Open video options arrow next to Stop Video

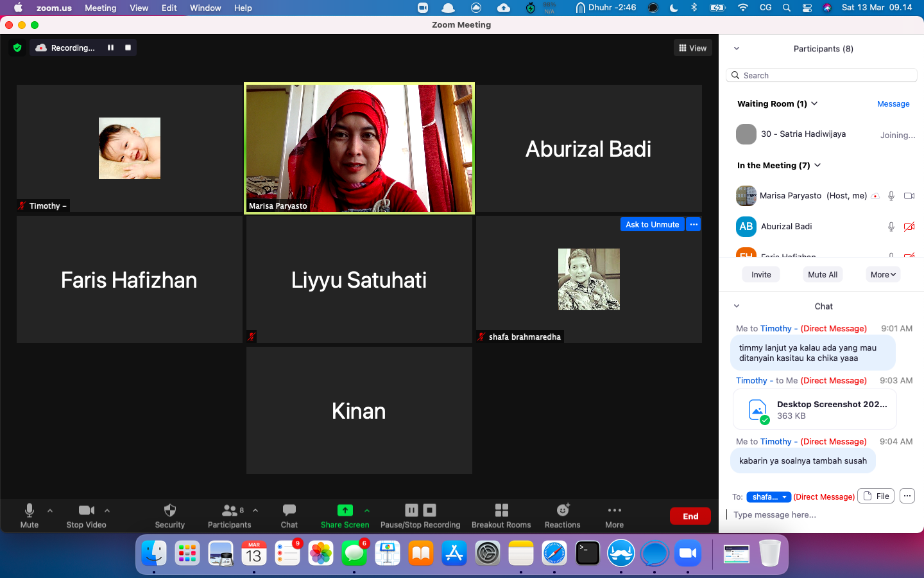point(107,511)
